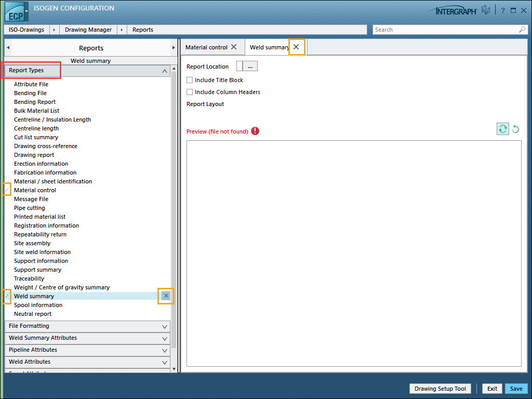Click the Save button
532x399 pixels.
click(x=516, y=389)
